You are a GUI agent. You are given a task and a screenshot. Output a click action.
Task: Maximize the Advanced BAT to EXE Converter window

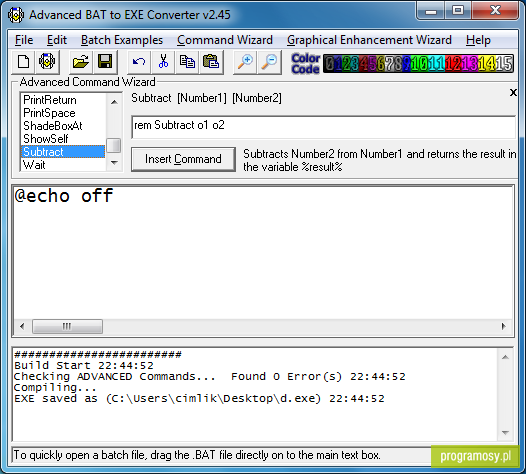point(458,11)
